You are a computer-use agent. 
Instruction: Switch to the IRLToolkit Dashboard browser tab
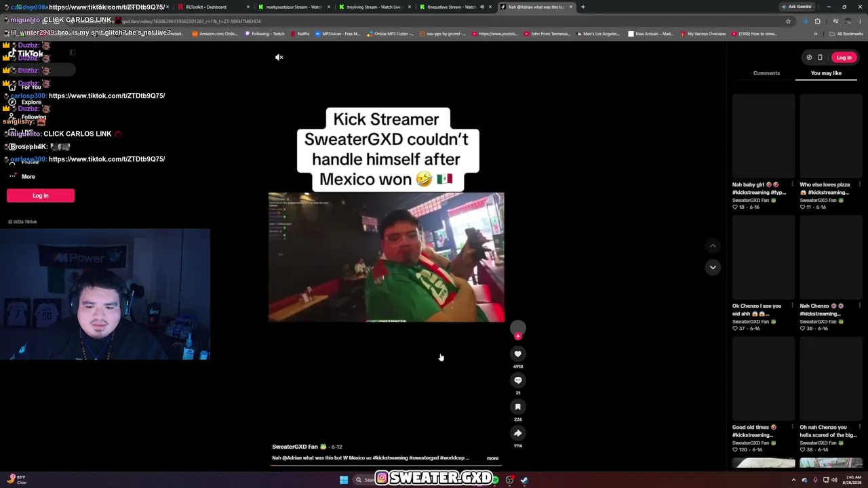[x=214, y=7]
